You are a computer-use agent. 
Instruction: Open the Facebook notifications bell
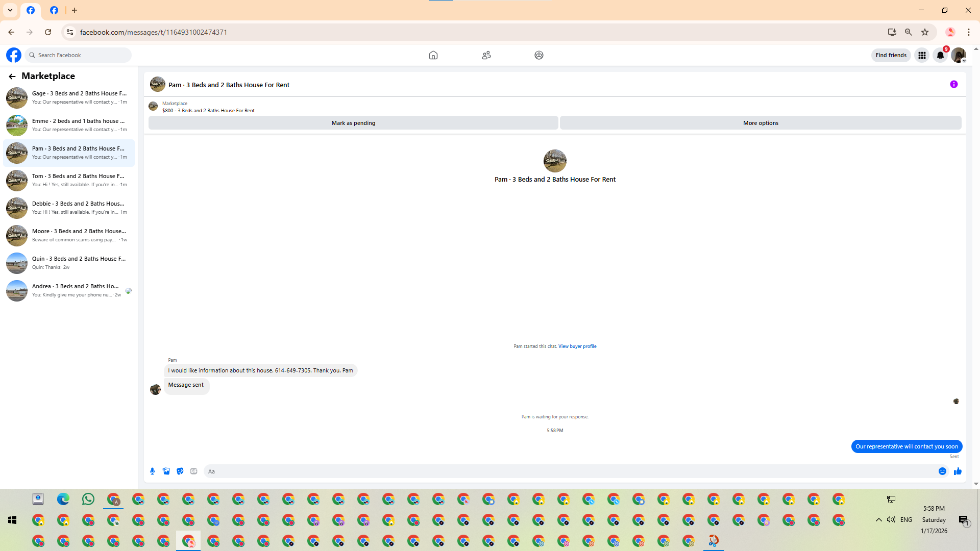pyautogui.click(x=940, y=55)
